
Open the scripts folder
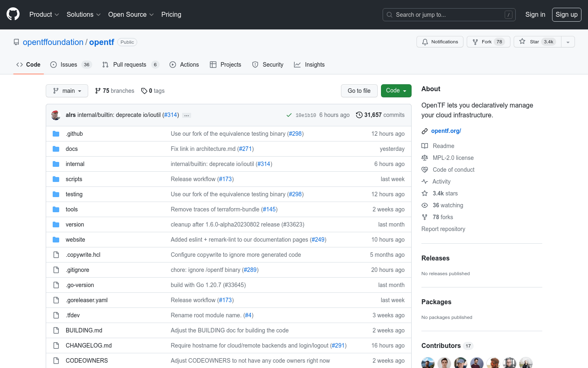74,179
